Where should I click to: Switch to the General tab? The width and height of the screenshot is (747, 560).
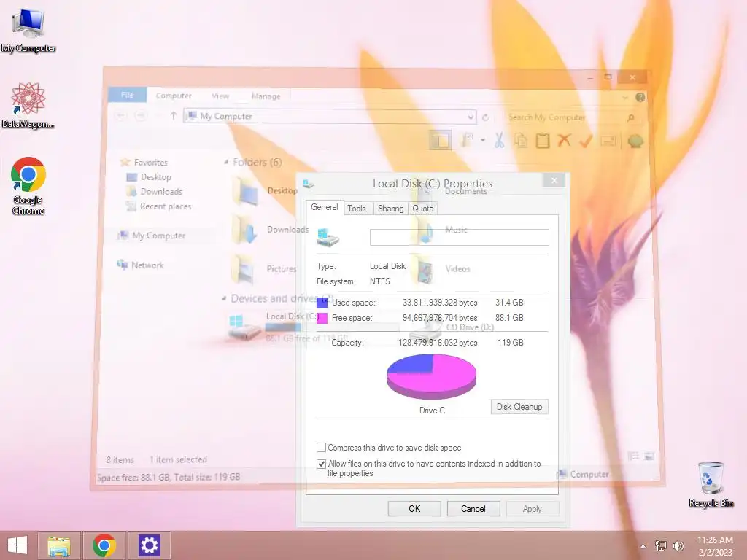click(325, 207)
